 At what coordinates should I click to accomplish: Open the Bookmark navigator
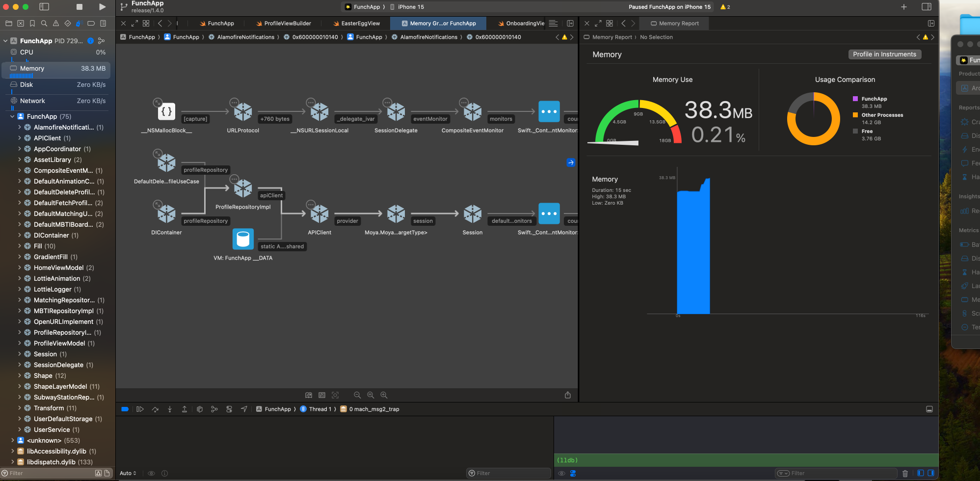[x=32, y=23]
